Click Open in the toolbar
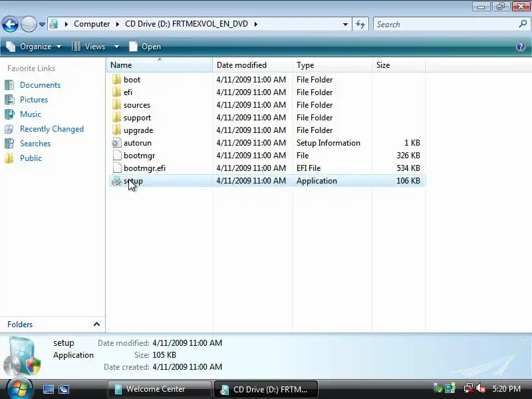The height and width of the screenshot is (399, 532). click(145, 47)
